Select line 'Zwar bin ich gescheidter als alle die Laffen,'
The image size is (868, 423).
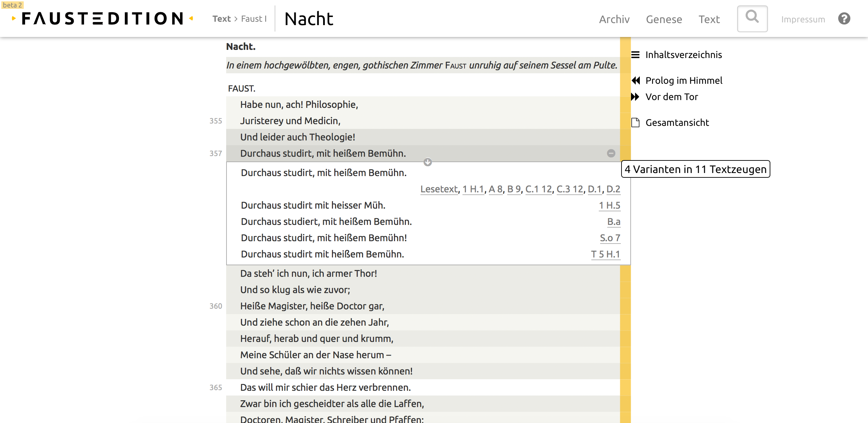[423, 404]
